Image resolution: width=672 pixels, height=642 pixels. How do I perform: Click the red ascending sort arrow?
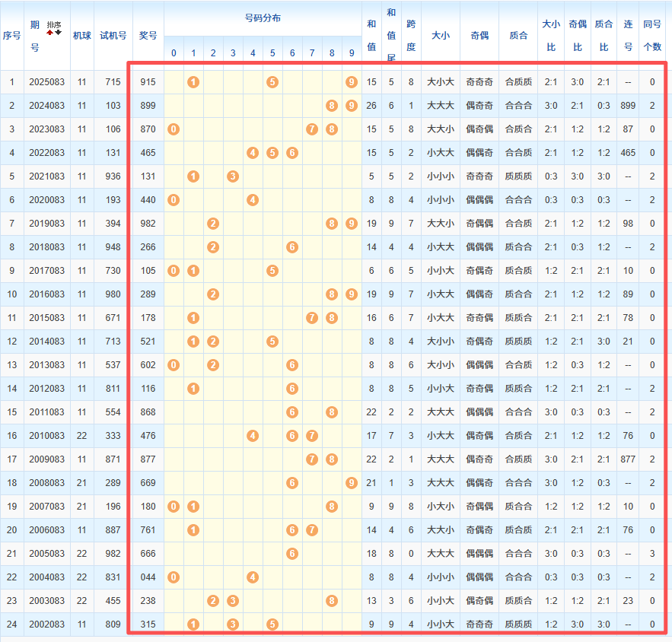click(50, 33)
